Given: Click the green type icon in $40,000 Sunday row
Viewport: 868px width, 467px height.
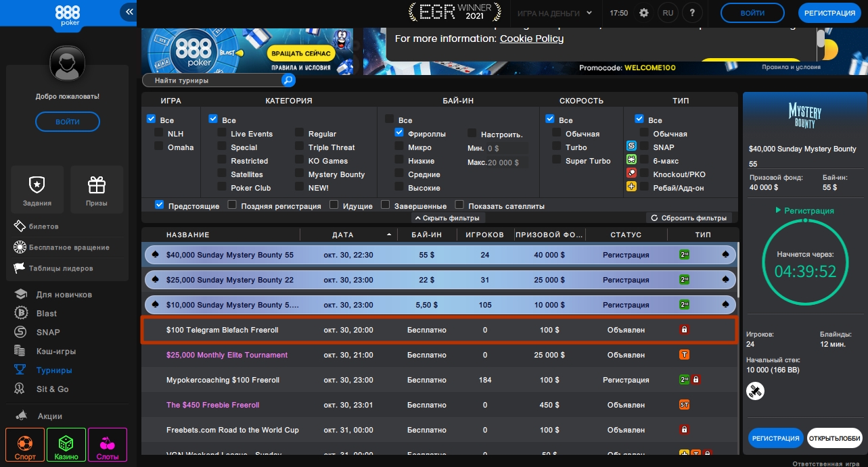Looking at the screenshot, I should click(684, 255).
